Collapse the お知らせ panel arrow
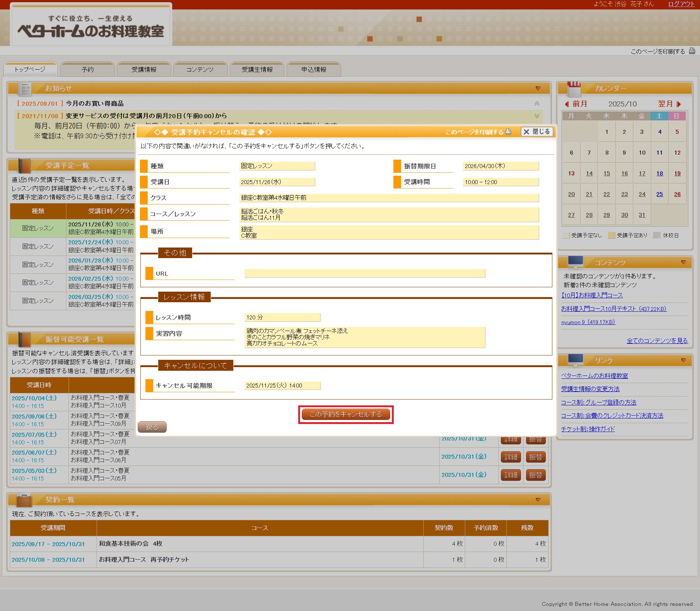The width and height of the screenshot is (700, 611). [538, 89]
